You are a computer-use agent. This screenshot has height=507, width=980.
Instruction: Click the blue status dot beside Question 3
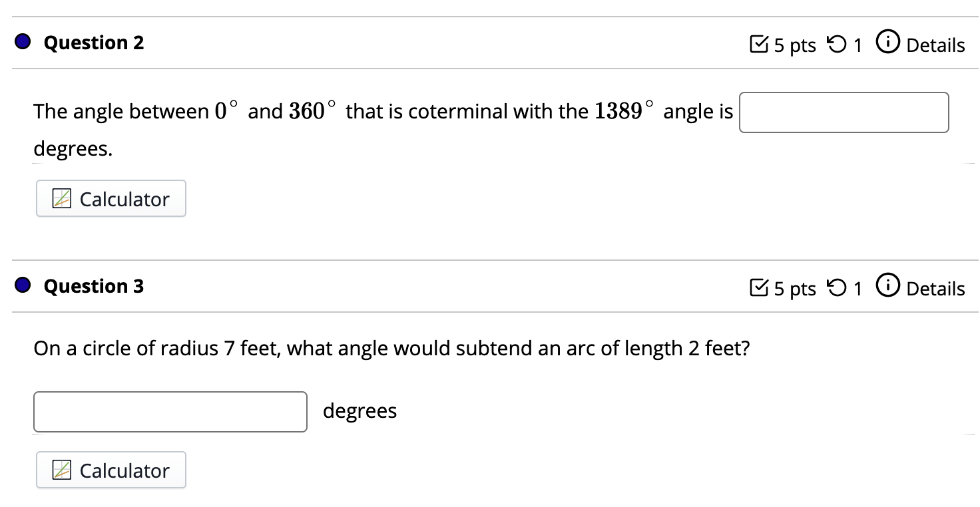click(x=23, y=286)
